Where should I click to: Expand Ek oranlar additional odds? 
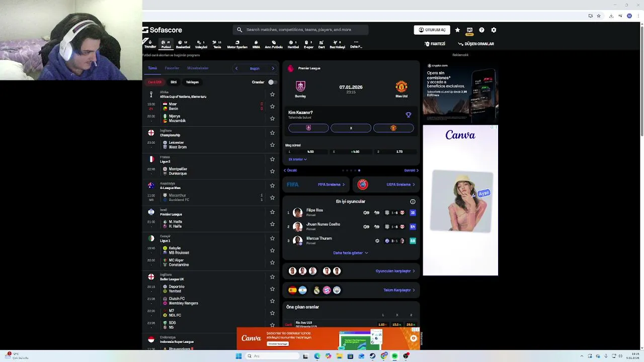pos(297,159)
